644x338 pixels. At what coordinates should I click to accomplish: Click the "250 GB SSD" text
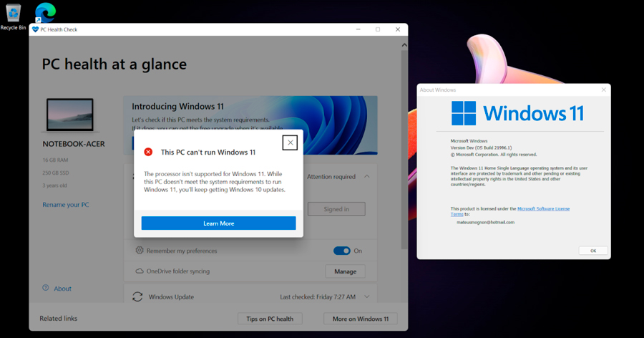click(56, 173)
